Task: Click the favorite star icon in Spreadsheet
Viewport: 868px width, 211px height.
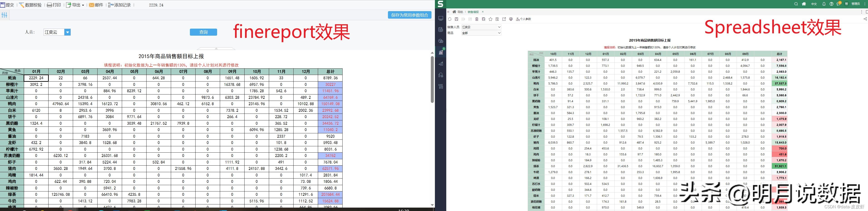Action: [490, 19]
